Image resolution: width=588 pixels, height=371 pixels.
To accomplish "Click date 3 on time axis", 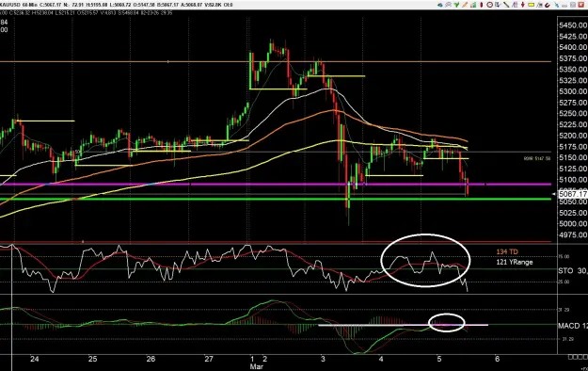I will [x=324, y=359].
